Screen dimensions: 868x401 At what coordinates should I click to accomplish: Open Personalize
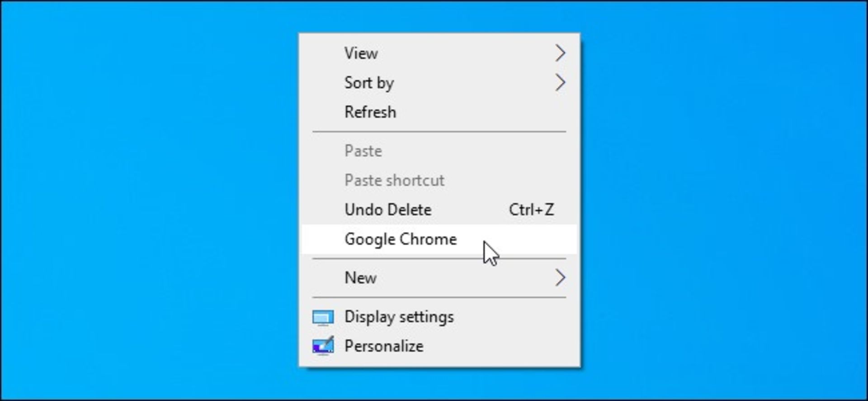point(439,346)
